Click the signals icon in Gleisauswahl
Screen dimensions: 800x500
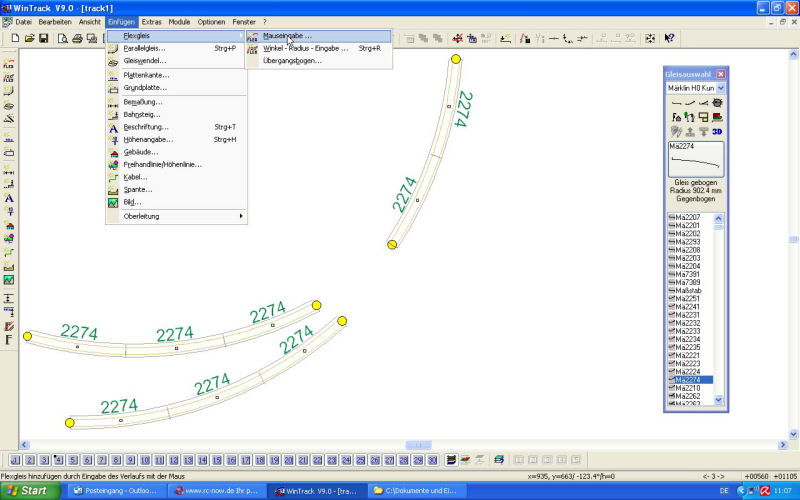[x=690, y=117]
